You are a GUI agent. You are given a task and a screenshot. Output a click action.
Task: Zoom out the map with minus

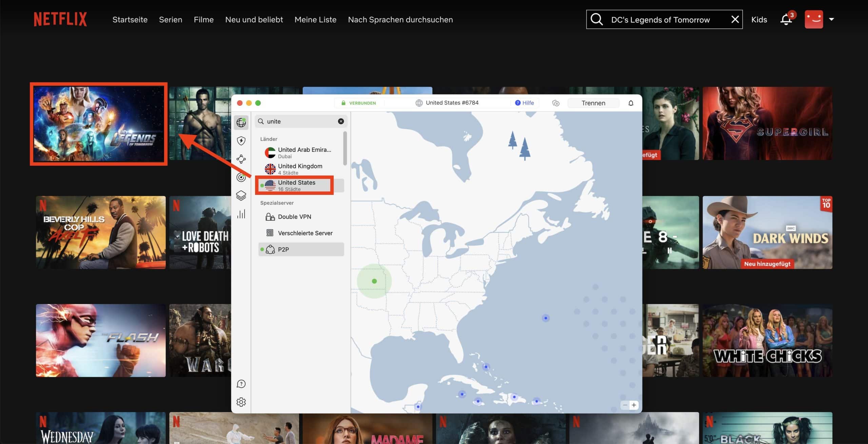[625, 405]
